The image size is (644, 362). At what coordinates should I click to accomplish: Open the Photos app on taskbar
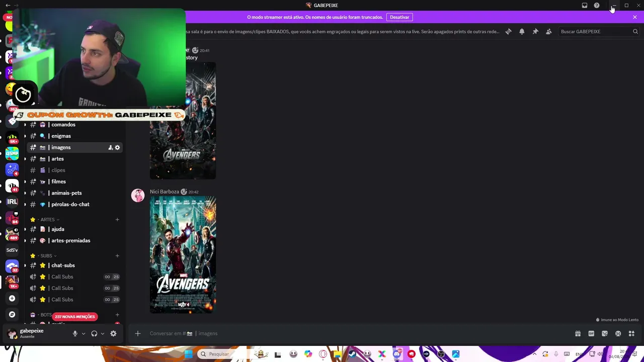[456, 354]
